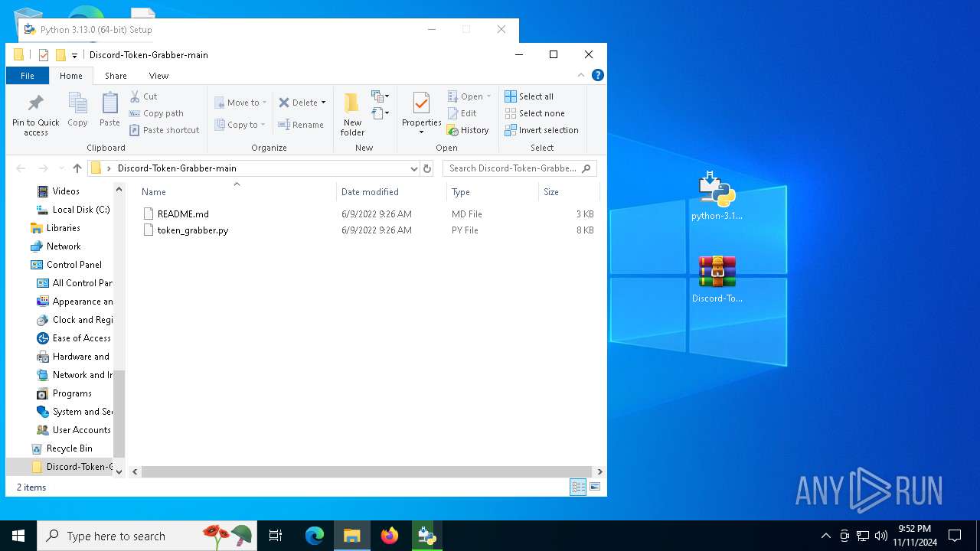Sort by Date modified column
This screenshot has height=551, width=980.
coord(391,192)
